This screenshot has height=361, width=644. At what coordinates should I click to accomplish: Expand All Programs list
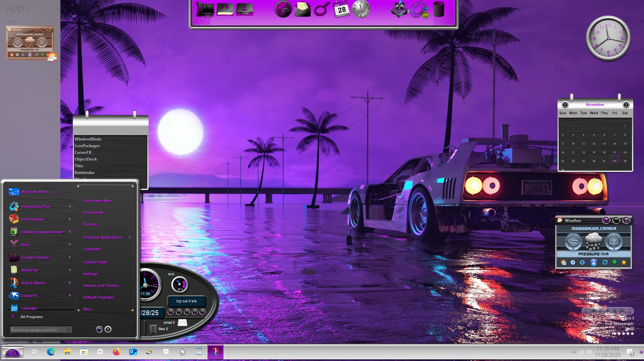32,317
